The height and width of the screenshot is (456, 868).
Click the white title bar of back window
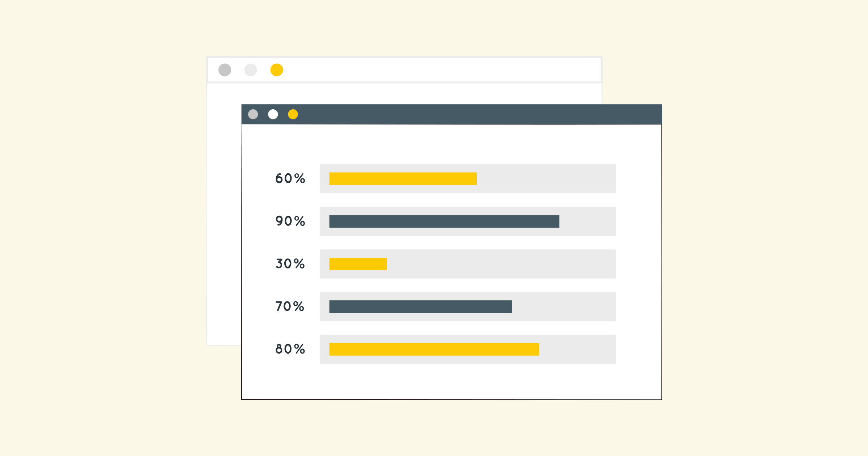(404, 70)
